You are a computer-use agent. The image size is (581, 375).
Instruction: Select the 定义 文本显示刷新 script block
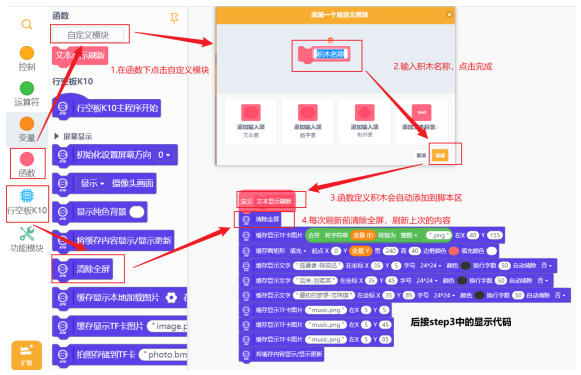267,201
